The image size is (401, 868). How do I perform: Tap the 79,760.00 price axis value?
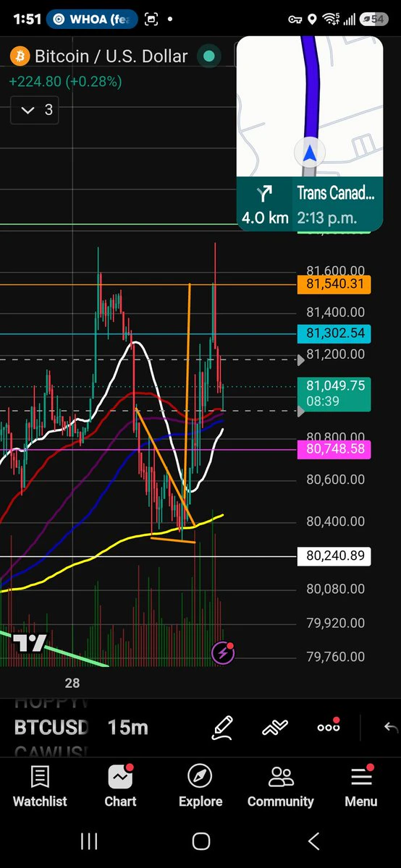[335, 656]
